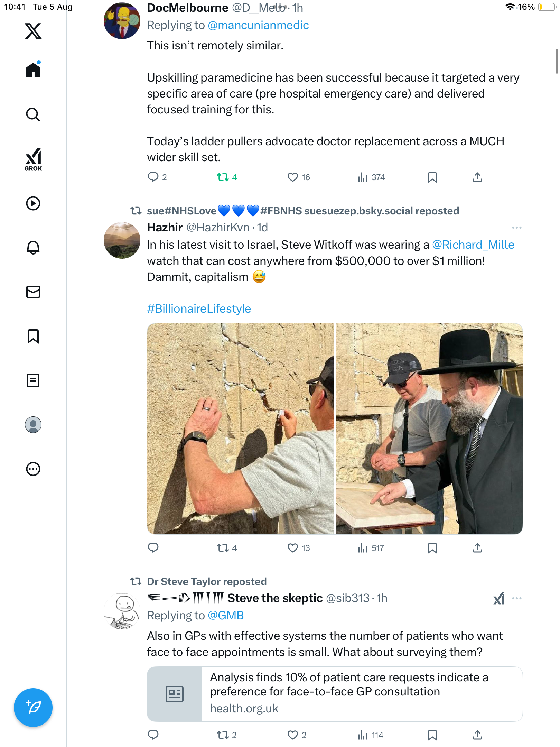Open Grok from the sidebar
This screenshot has height=747, width=560.
pyautogui.click(x=33, y=159)
